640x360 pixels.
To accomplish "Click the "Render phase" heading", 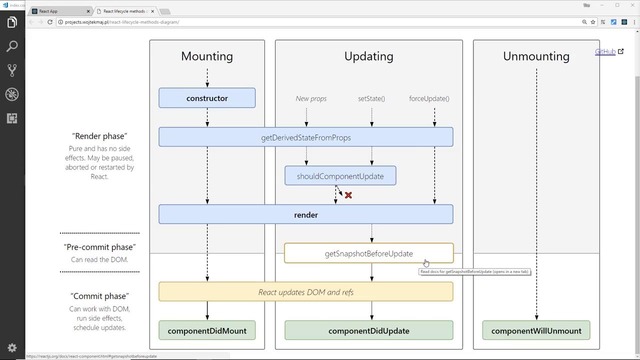I will point(100,136).
